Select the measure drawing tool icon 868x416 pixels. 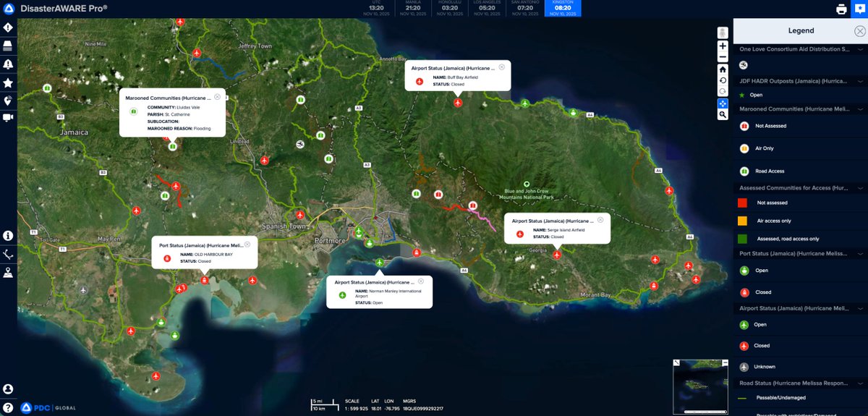coord(8,254)
